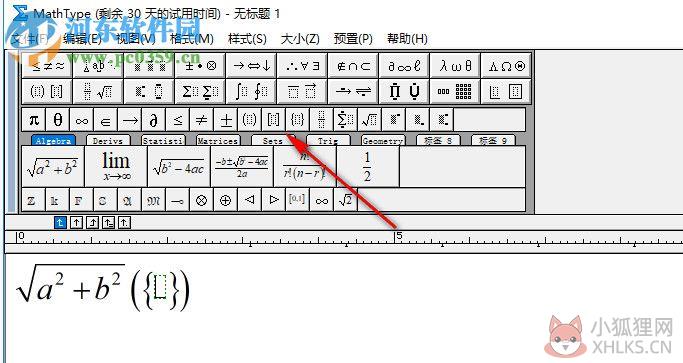Insert the θ symbol from small bar
The width and height of the screenshot is (683, 363).
57,119
